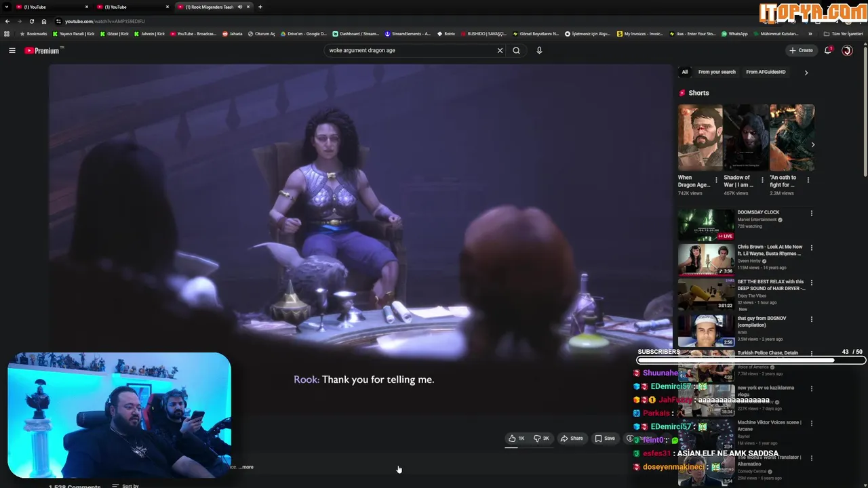Open hair dryer sound video thumbnail
Viewport: 868px width, 488px height.
[706, 294]
